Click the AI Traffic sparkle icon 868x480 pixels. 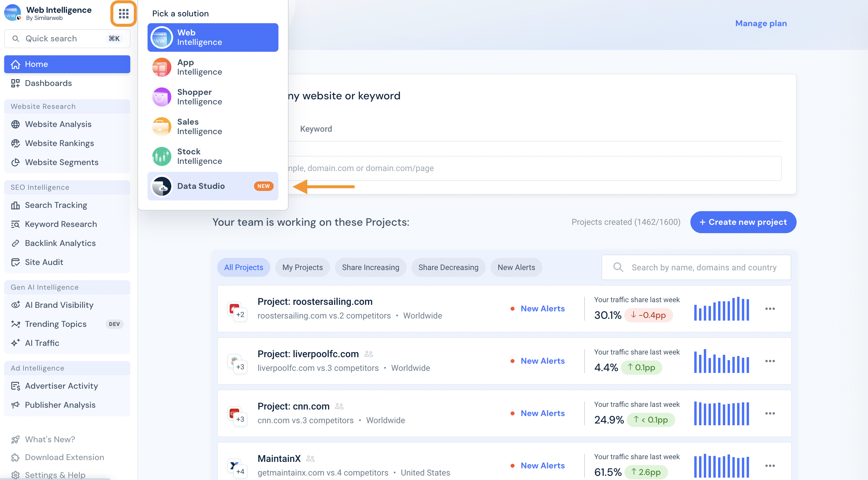coord(15,343)
